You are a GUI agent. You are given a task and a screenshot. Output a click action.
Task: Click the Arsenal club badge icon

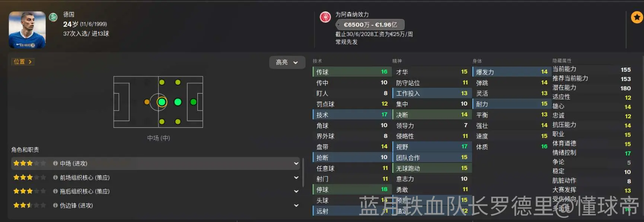pos(325,17)
